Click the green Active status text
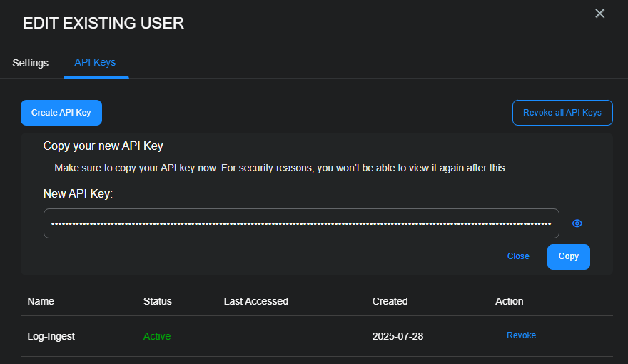This screenshot has height=364, width=628. point(157,336)
